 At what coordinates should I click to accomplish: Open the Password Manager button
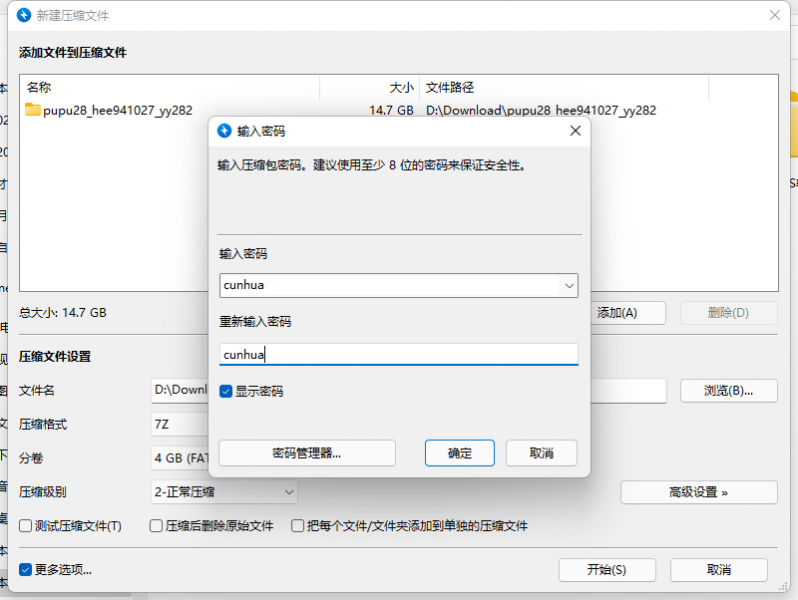[307, 453]
